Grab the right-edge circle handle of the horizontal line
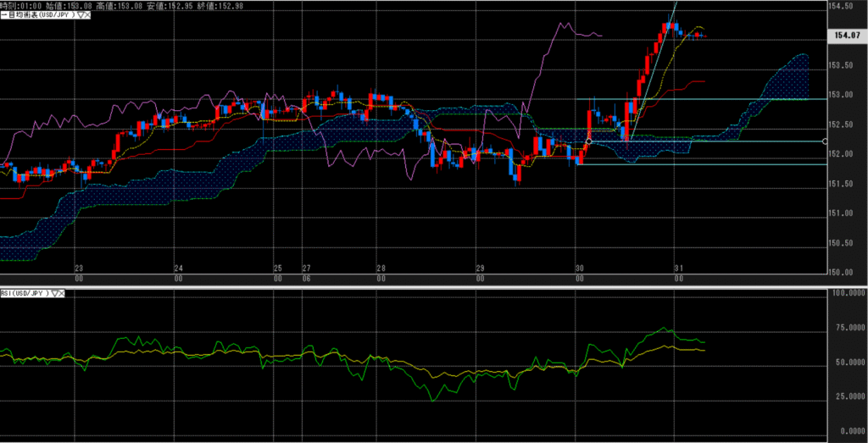This screenshot has width=868, height=443. click(826, 141)
